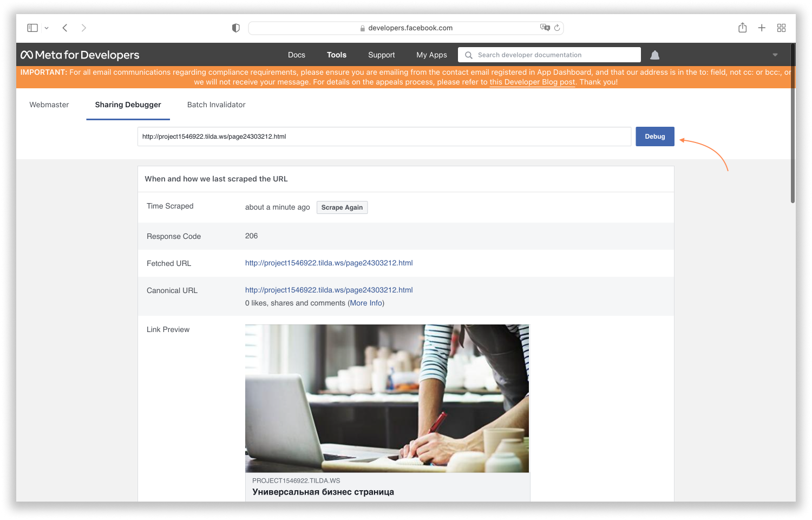Go forward with the browser forward arrow
The image size is (812, 520).
click(x=83, y=28)
